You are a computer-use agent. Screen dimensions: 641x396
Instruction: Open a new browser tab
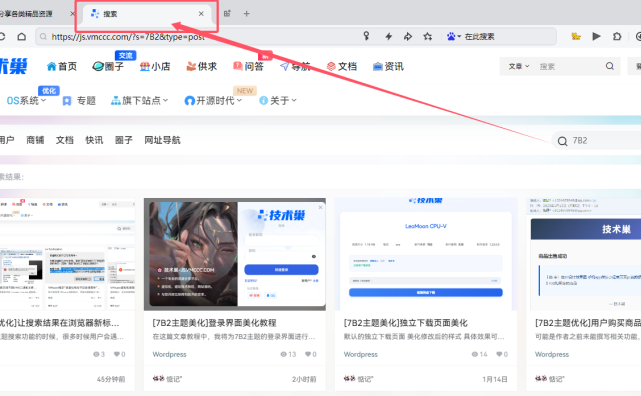coord(247,14)
